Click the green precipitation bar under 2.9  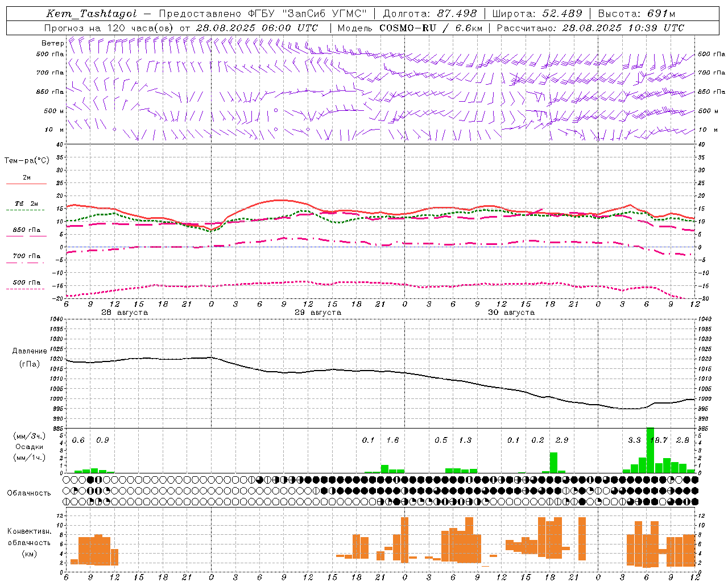[553, 463]
